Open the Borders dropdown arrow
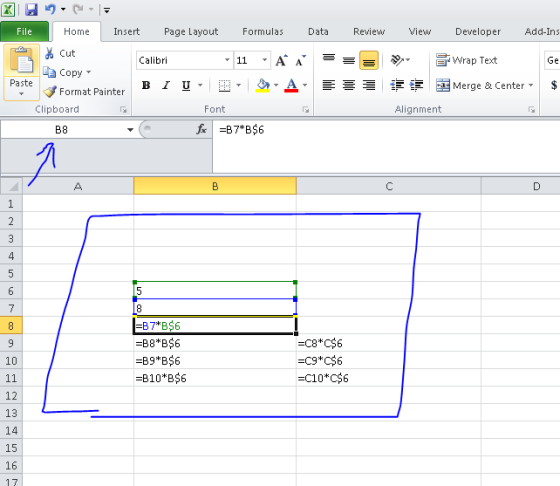Viewport: 560px width, 486px height. coord(239,85)
